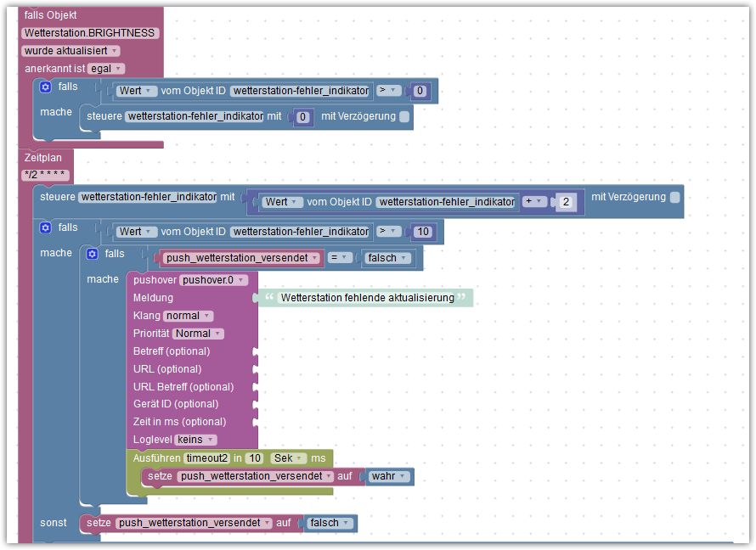
Task: Open '+' arithmetic operator dropdown
Action: pyautogui.click(x=535, y=201)
